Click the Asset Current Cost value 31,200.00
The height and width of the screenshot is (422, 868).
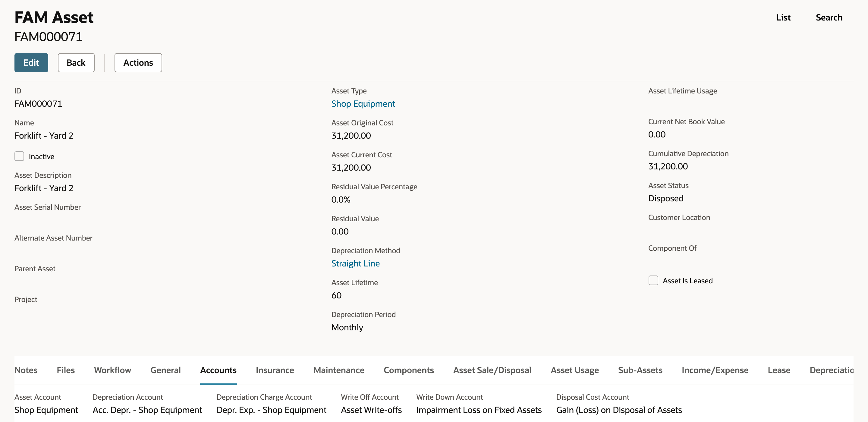coord(351,168)
